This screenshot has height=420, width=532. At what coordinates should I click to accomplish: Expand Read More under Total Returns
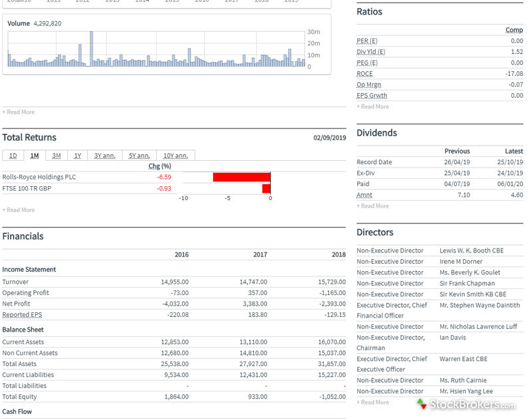[x=19, y=210]
